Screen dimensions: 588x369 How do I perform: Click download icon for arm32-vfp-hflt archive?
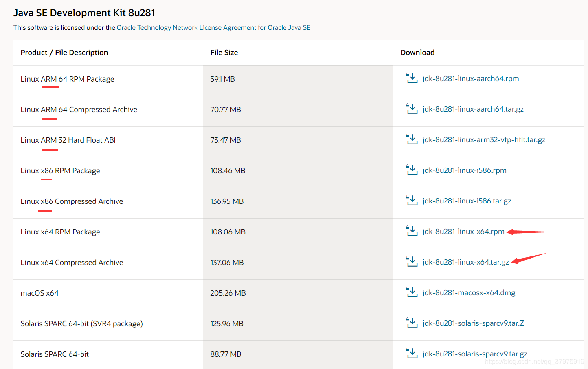click(412, 139)
